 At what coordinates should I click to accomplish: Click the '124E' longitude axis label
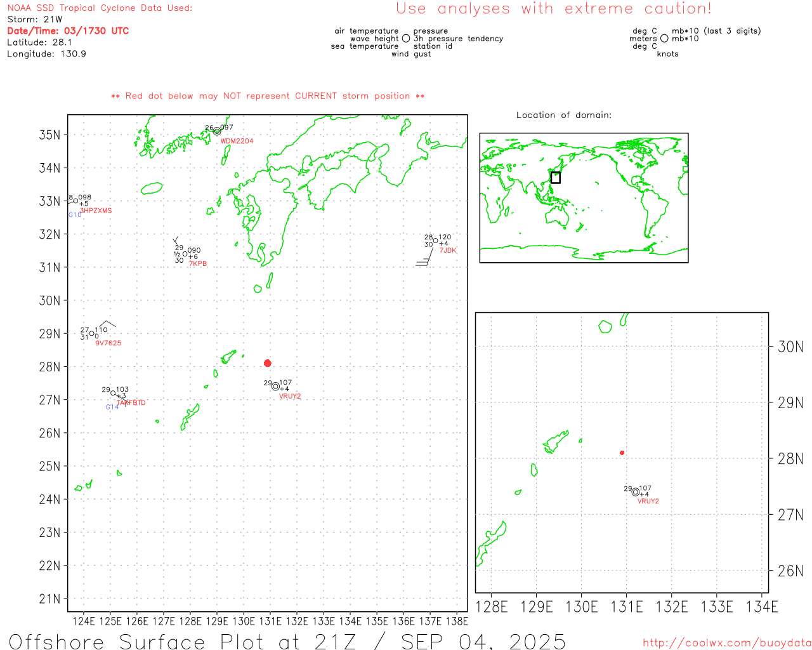point(84,621)
